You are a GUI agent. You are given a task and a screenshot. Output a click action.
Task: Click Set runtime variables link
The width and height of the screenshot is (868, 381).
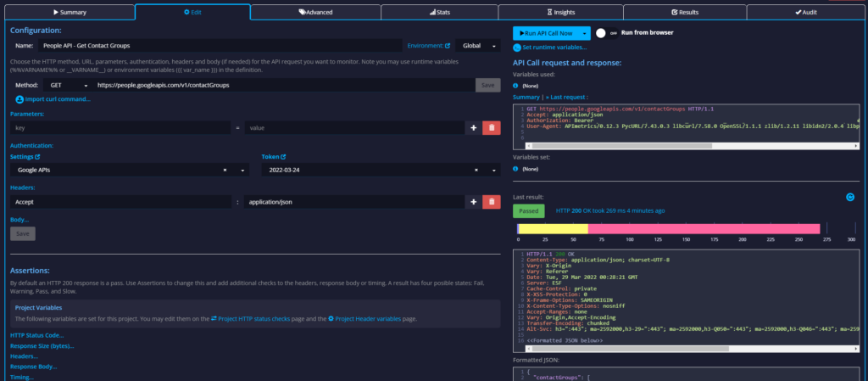(554, 47)
